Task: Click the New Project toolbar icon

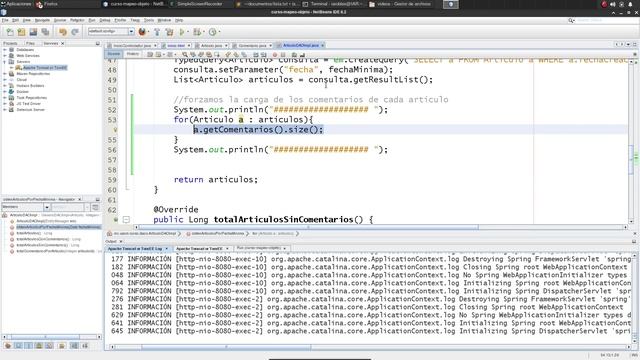Action: pyautogui.click(x=21, y=32)
